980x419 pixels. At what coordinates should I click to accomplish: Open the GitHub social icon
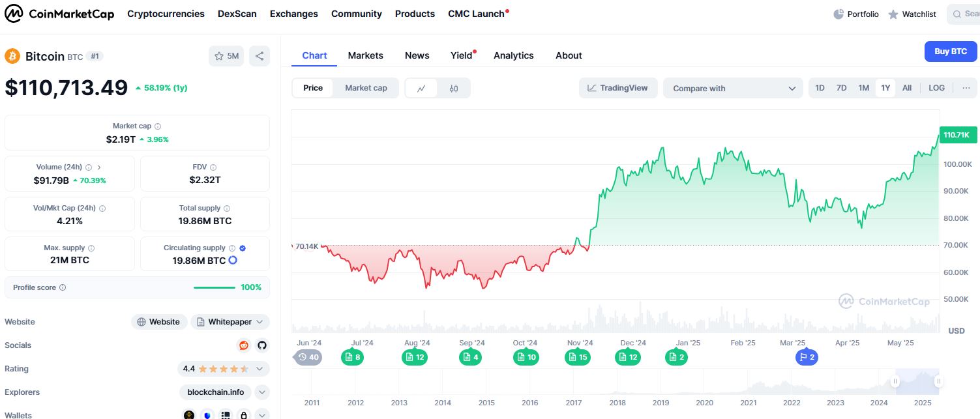click(x=262, y=345)
